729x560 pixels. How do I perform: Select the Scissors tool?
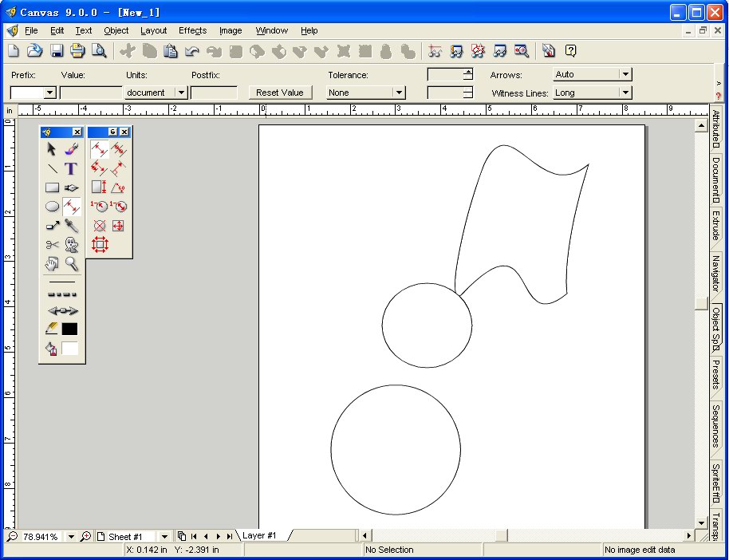click(x=52, y=245)
